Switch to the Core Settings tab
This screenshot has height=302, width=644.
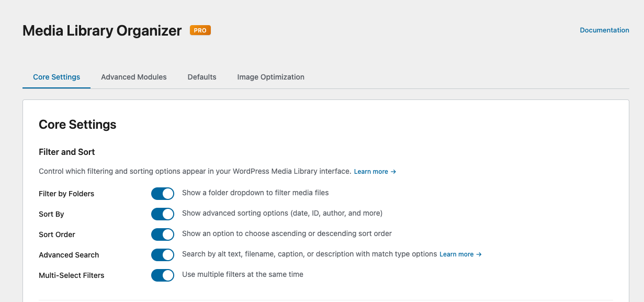point(57,77)
